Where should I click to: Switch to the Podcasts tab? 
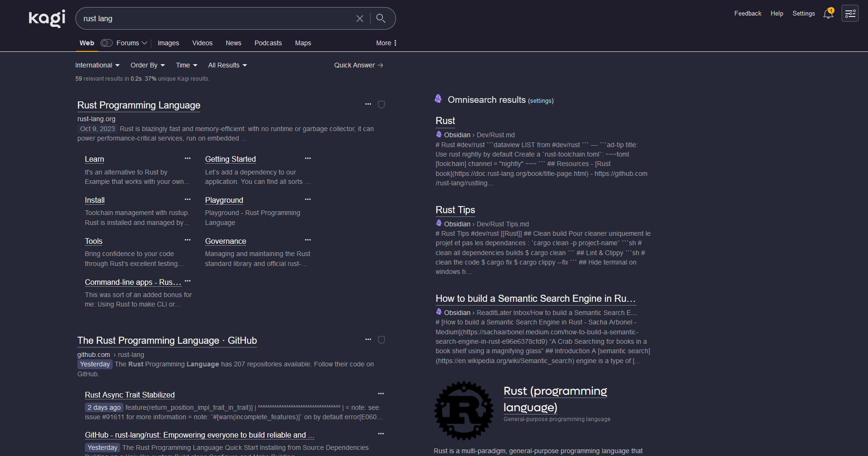pyautogui.click(x=268, y=43)
